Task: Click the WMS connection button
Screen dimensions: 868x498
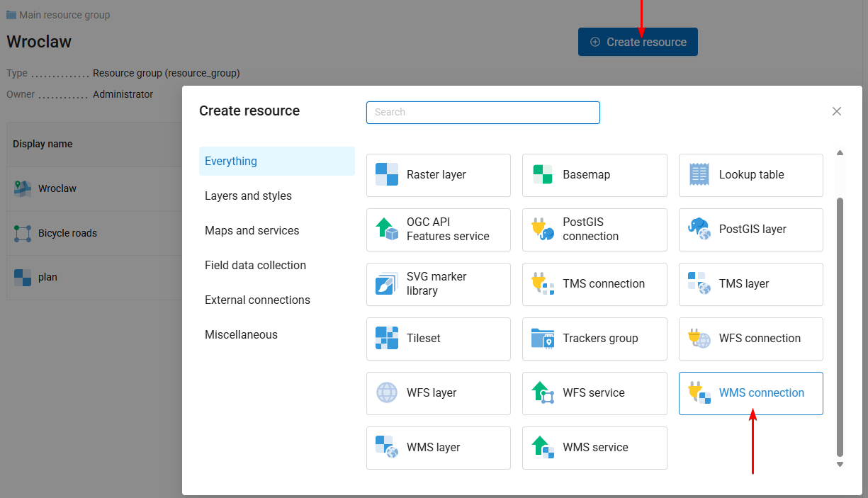Action: click(x=750, y=393)
